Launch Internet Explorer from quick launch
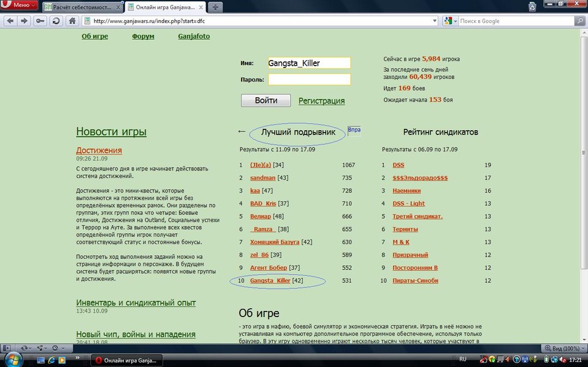This screenshot has width=588, height=367. (x=52, y=360)
